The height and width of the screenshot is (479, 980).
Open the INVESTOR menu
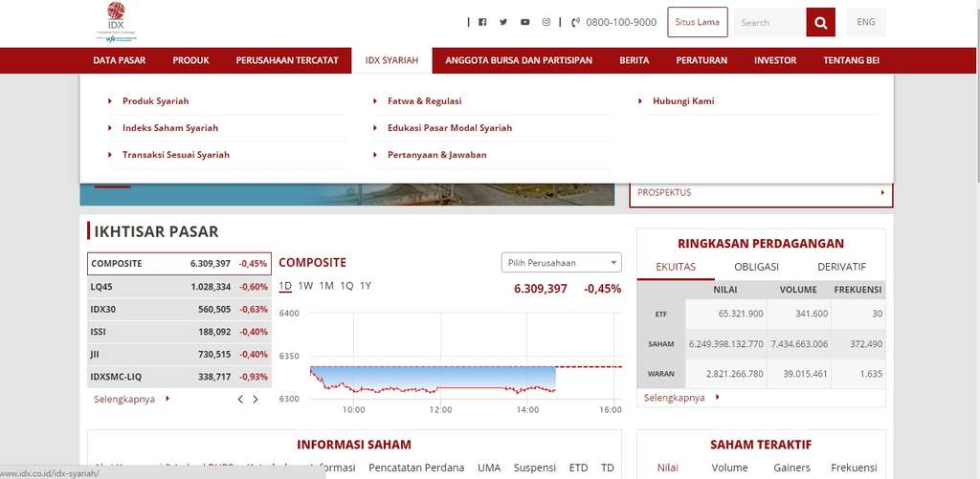pyautogui.click(x=775, y=60)
